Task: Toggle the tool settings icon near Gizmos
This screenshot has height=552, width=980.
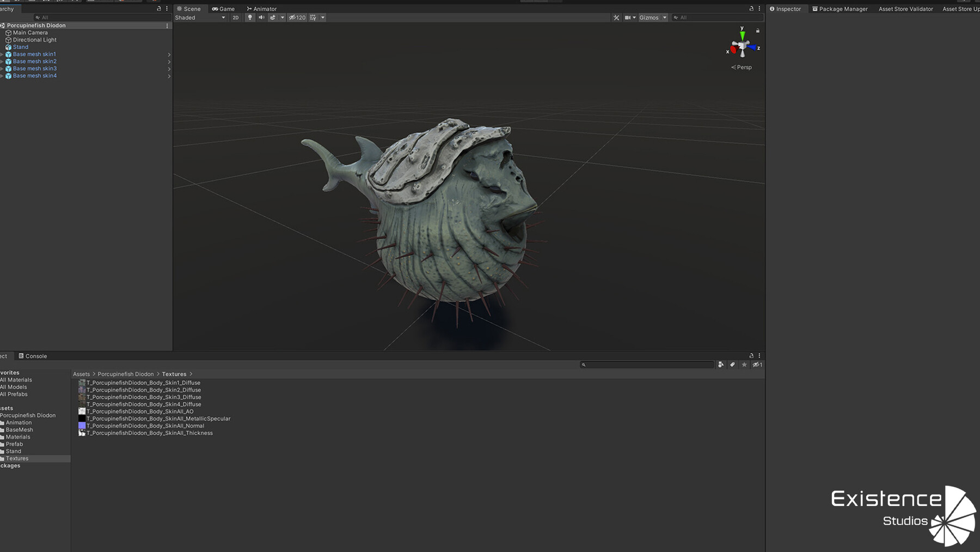Action: [616, 17]
